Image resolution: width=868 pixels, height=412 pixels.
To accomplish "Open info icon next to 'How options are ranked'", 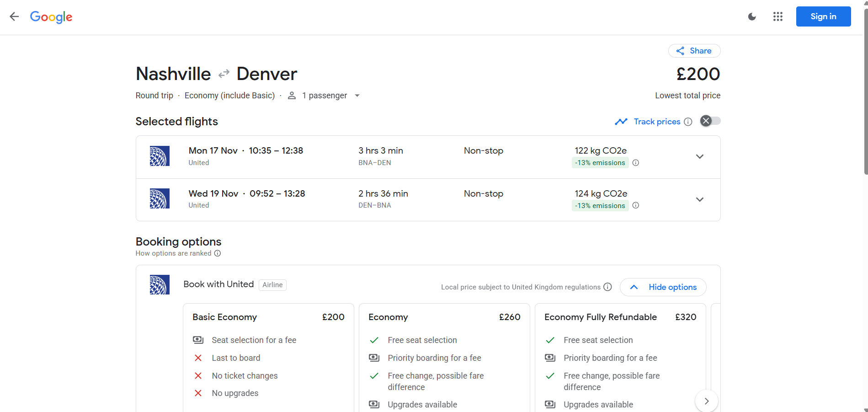I will pyautogui.click(x=218, y=253).
